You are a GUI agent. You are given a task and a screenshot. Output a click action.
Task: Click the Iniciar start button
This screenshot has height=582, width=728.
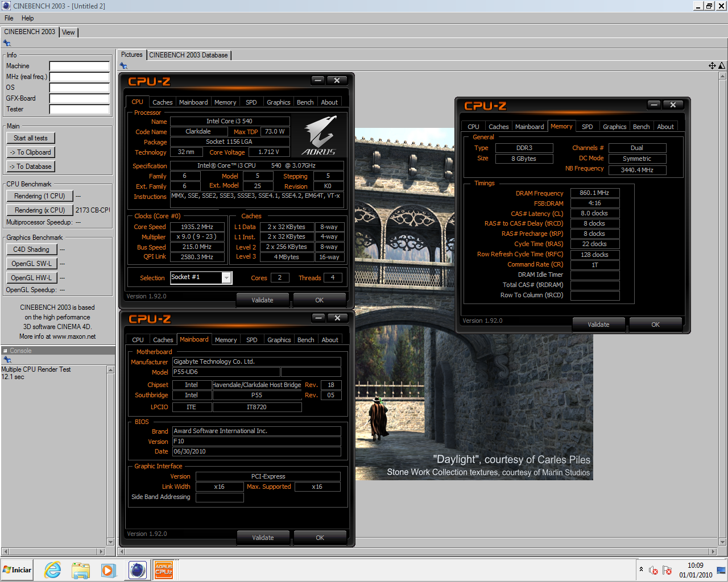tap(17, 570)
